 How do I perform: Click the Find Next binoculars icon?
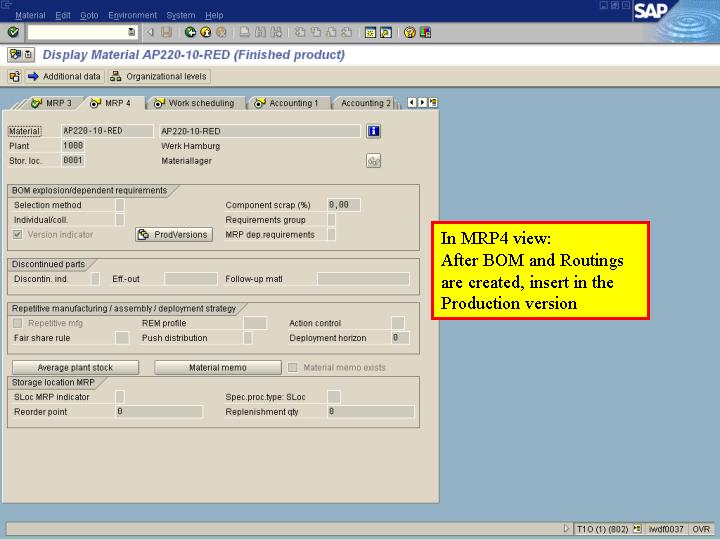(x=276, y=32)
